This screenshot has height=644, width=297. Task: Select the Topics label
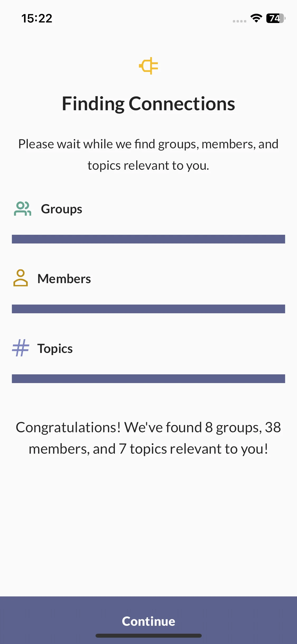(x=55, y=349)
